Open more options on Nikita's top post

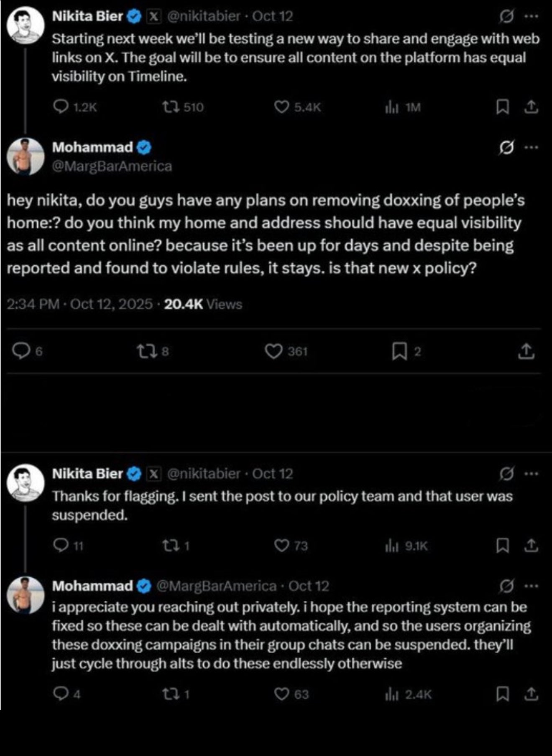point(531,16)
